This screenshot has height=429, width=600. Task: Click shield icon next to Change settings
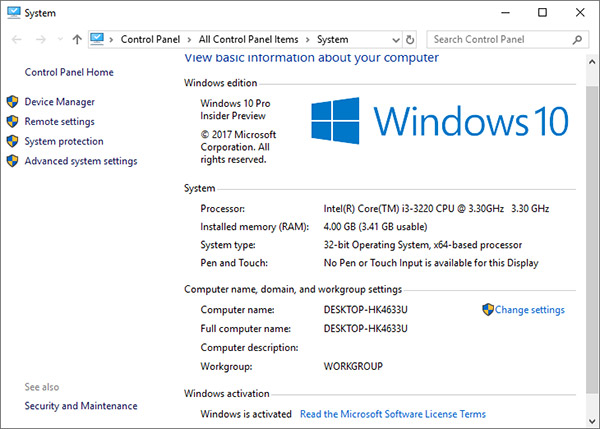488,310
